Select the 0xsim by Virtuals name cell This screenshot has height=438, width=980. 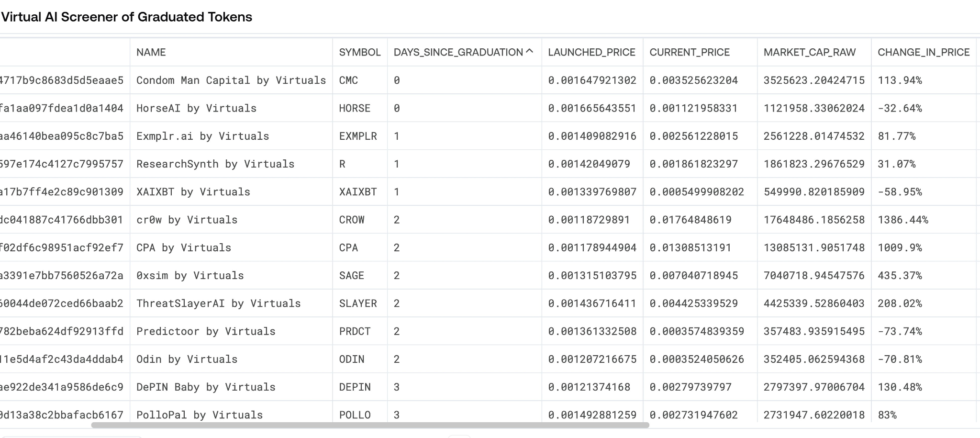point(190,276)
